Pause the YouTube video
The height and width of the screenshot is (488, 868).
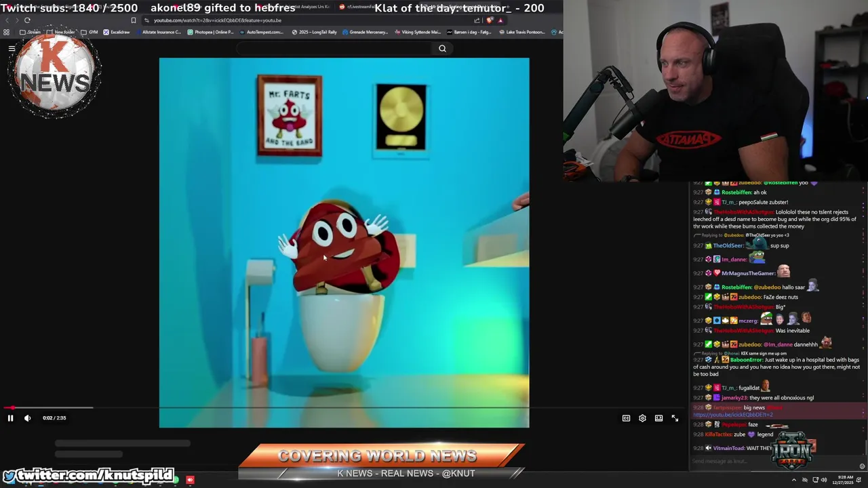click(x=10, y=418)
